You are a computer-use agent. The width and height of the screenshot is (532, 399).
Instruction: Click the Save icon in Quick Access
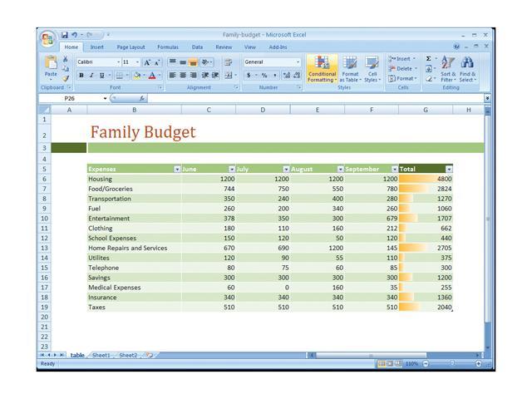click(x=65, y=35)
